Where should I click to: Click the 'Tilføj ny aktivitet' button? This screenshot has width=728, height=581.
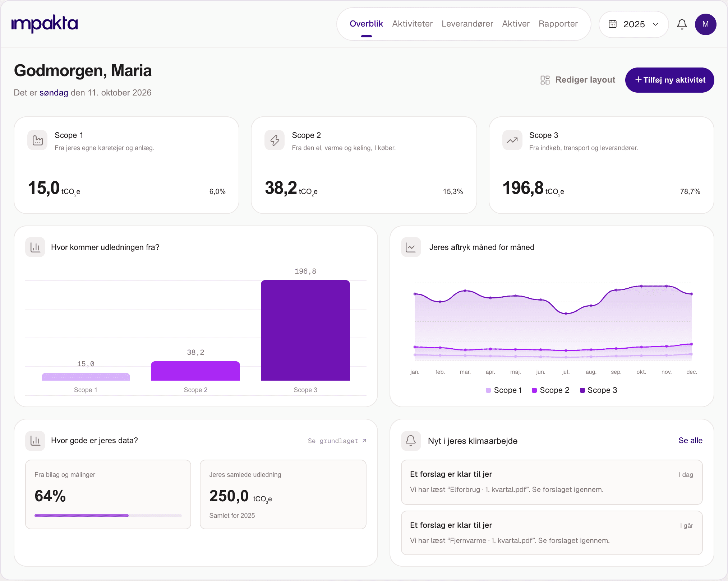[x=669, y=80]
